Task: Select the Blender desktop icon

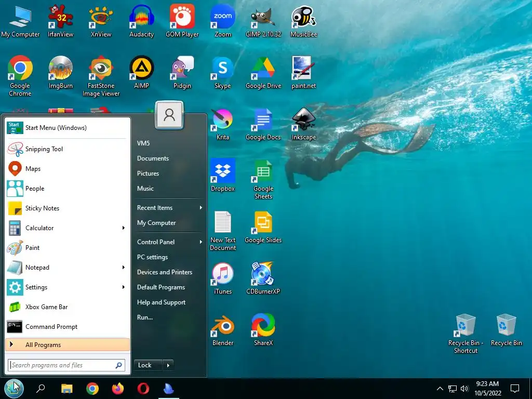Action: coord(222,330)
